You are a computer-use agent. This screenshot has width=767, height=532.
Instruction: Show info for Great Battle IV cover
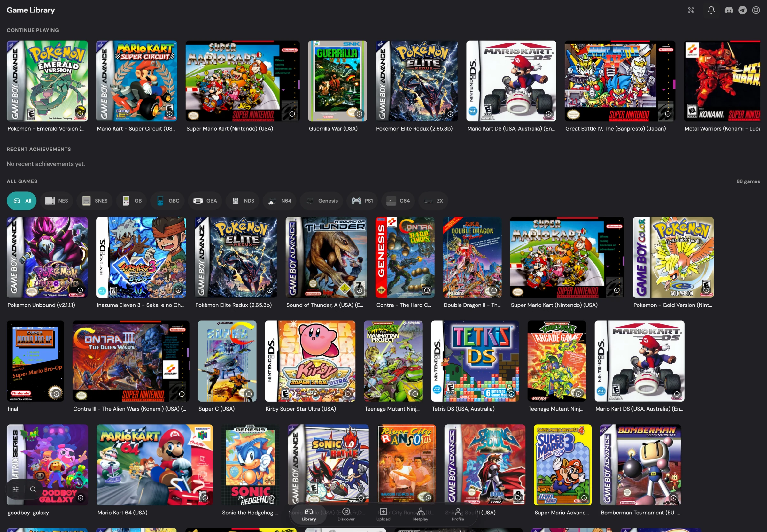(668, 114)
